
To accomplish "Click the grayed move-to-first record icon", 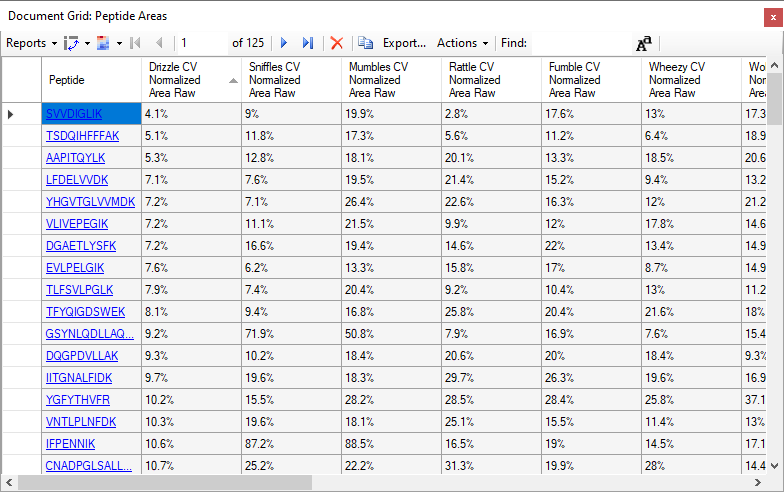I will pyautogui.click(x=135, y=43).
